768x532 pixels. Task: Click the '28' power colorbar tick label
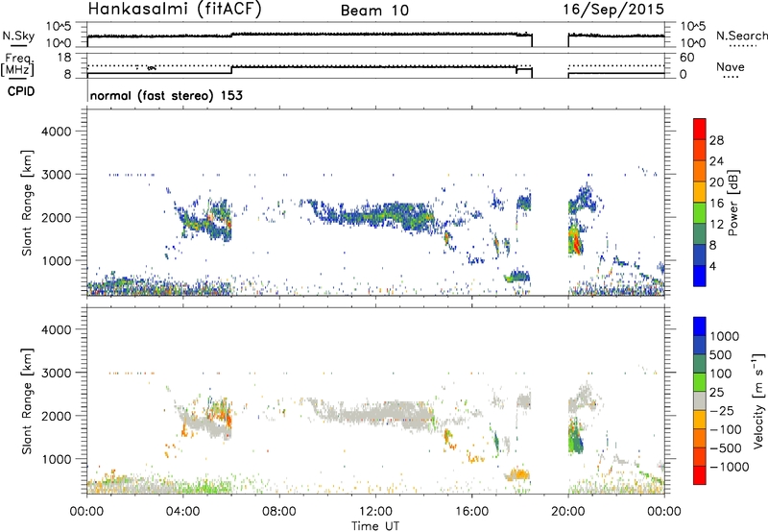coord(716,140)
